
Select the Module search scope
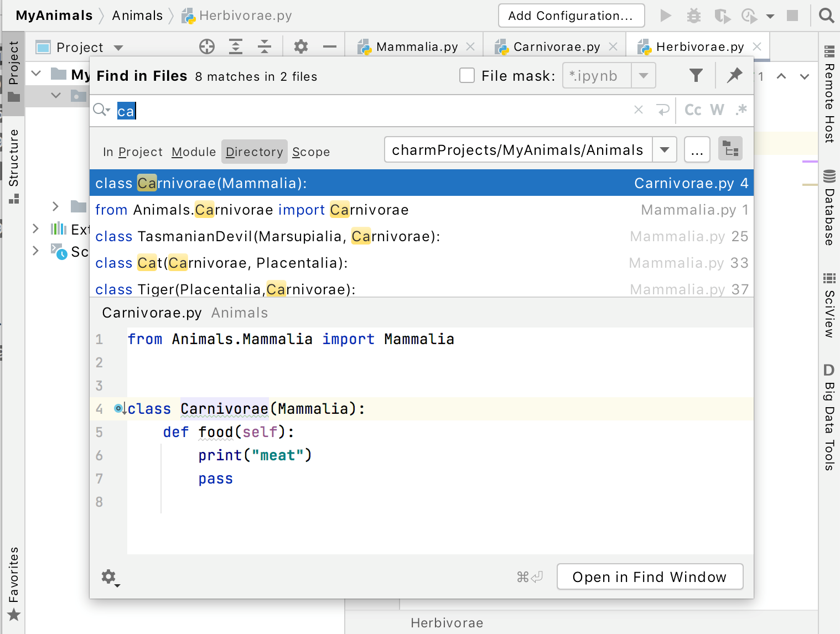pos(193,152)
